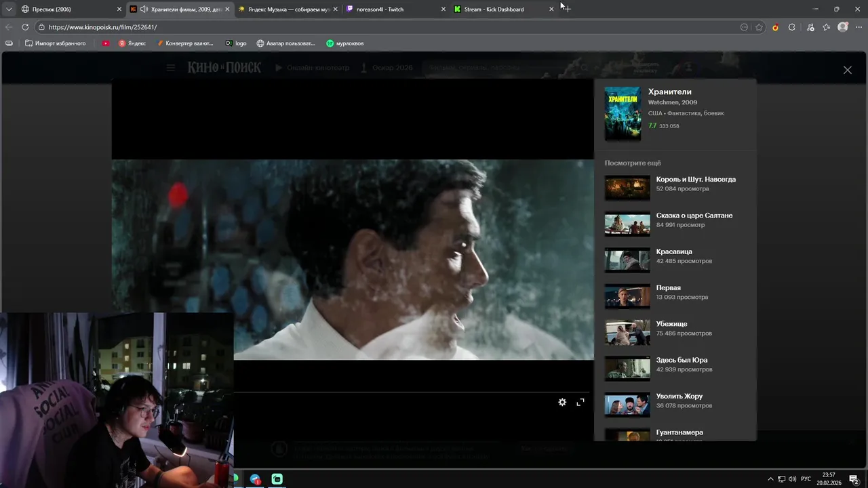The width and height of the screenshot is (868, 488).
Task: Open the browser Extensions puzzle icon
Action: 791,27
